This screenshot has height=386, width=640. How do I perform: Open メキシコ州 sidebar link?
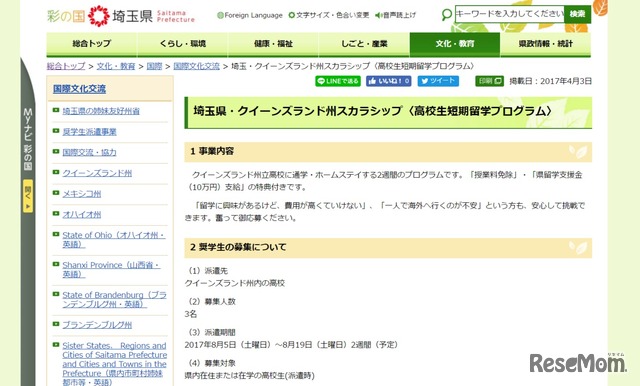click(82, 194)
